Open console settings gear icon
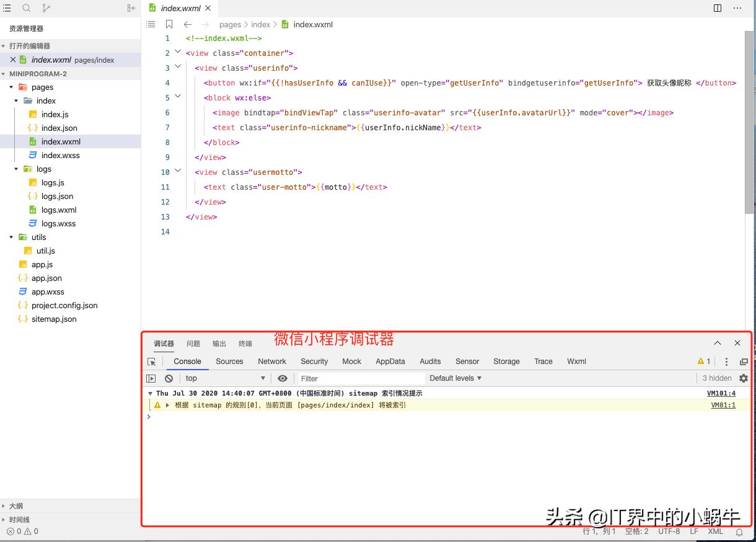The height and width of the screenshot is (542, 756). [x=744, y=378]
